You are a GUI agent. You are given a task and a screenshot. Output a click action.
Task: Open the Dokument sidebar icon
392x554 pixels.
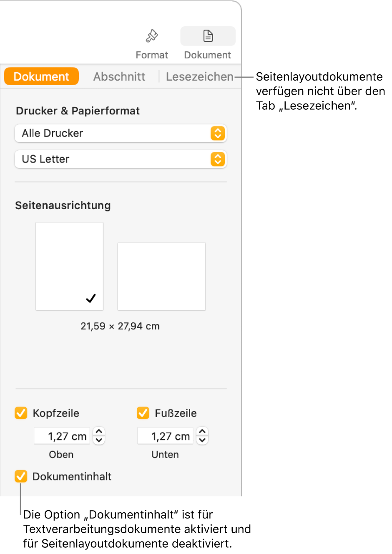click(207, 36)
